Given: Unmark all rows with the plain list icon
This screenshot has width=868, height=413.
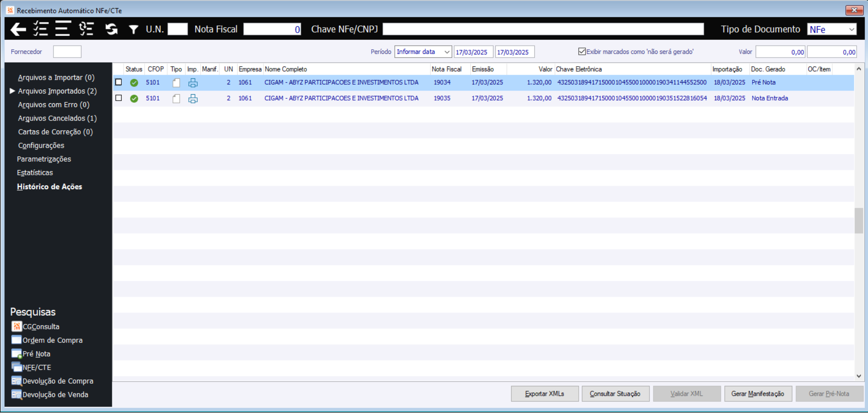Looking at the screenshot, I should [62, 29].
